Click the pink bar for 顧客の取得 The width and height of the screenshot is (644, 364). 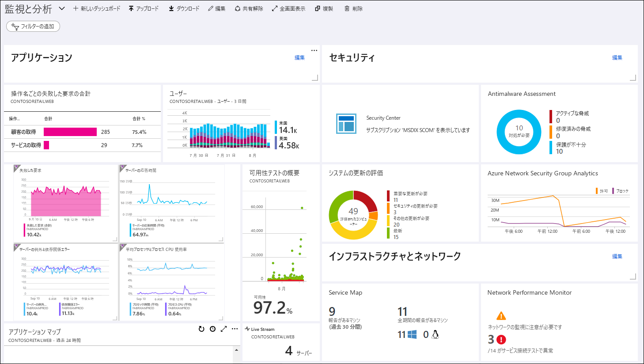[x=70, y=132]
